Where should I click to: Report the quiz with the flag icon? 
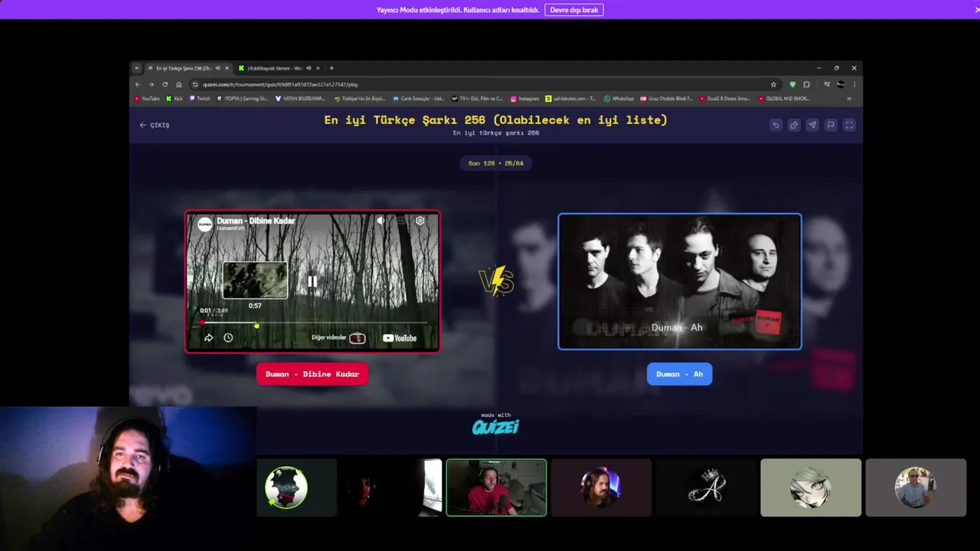[831, 125]
